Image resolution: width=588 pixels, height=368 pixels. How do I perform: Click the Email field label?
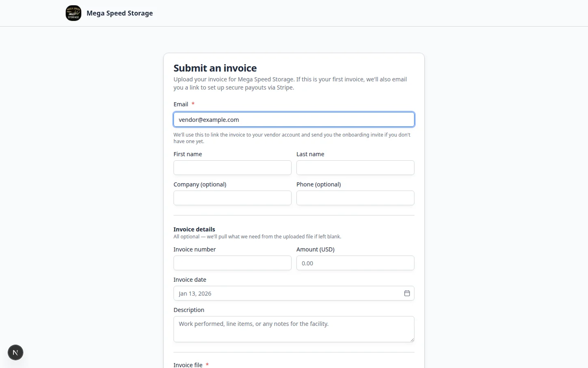coord(181,104)
